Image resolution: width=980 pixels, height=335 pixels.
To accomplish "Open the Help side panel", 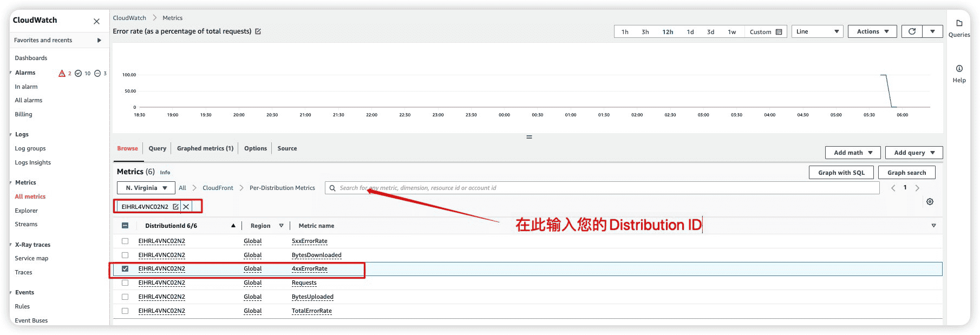I will click(959, 74).
